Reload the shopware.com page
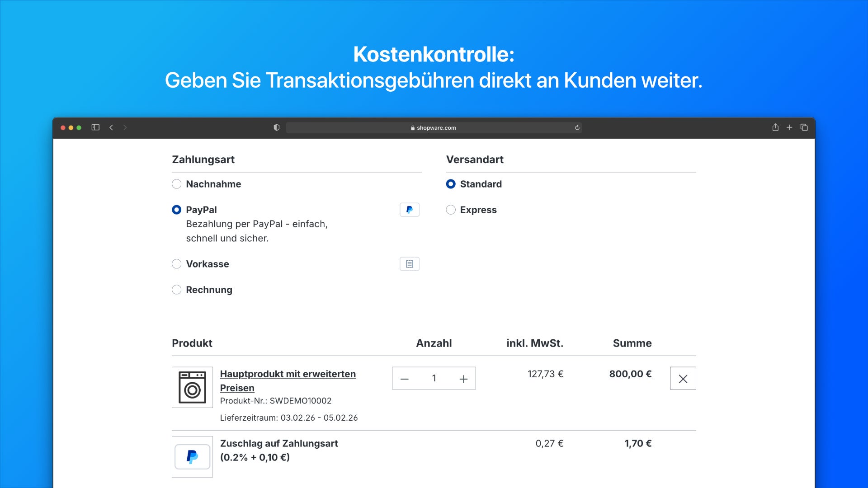Screen dimensions: 868x488 pos(577,127)
